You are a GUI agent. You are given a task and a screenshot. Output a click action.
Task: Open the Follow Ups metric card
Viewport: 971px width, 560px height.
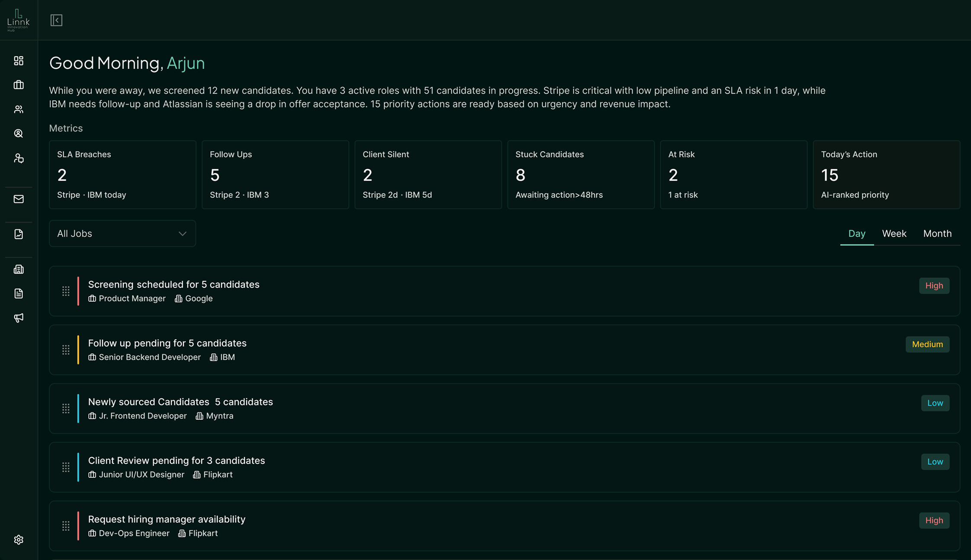275,175
